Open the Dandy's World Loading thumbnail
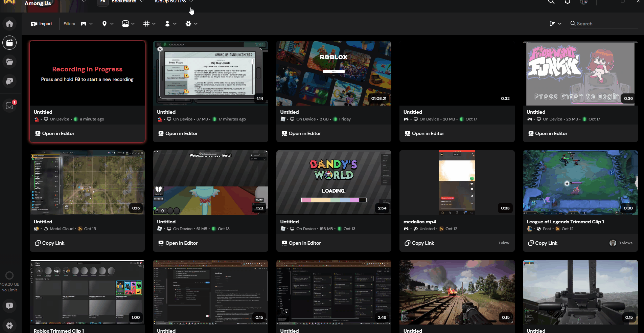Viewport: 644px width, 333px height. click(334, 183)
